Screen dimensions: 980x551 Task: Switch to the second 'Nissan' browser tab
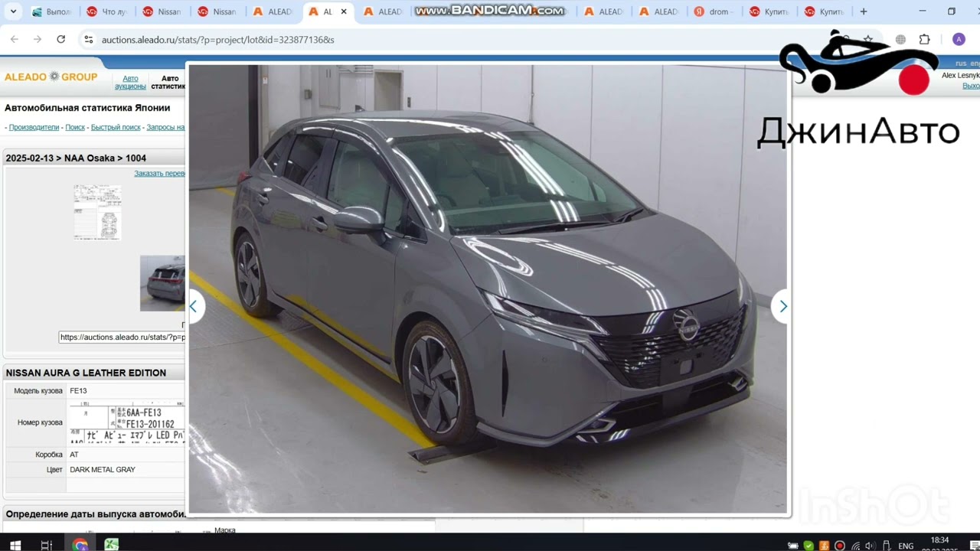pyautogui.click(x=217, y=11)
